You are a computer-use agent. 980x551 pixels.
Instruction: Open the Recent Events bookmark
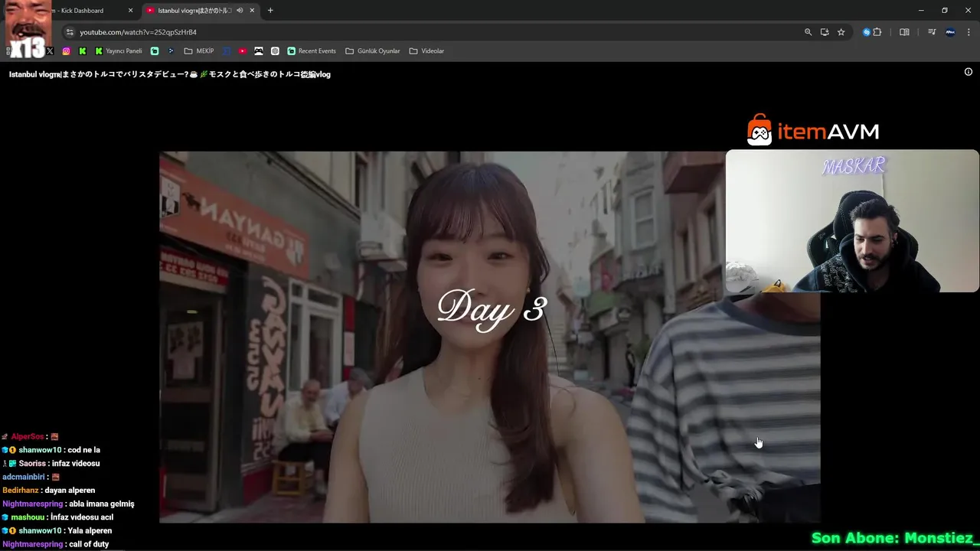click(312, 51)
